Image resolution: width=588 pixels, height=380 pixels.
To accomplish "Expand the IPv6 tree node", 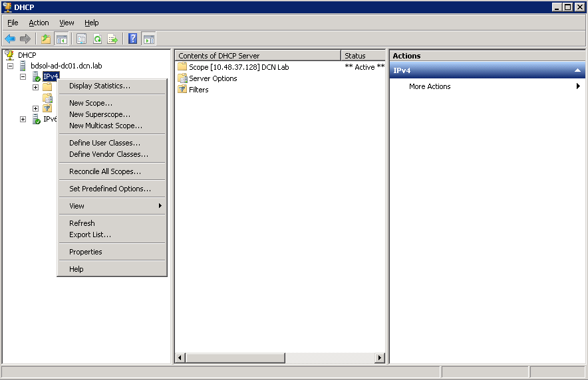I will click(x=23, y=119).
